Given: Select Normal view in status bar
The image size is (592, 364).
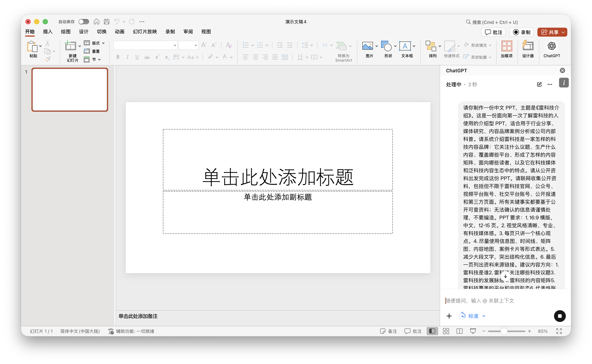Looking at the screenshot, I should (432, 331).
